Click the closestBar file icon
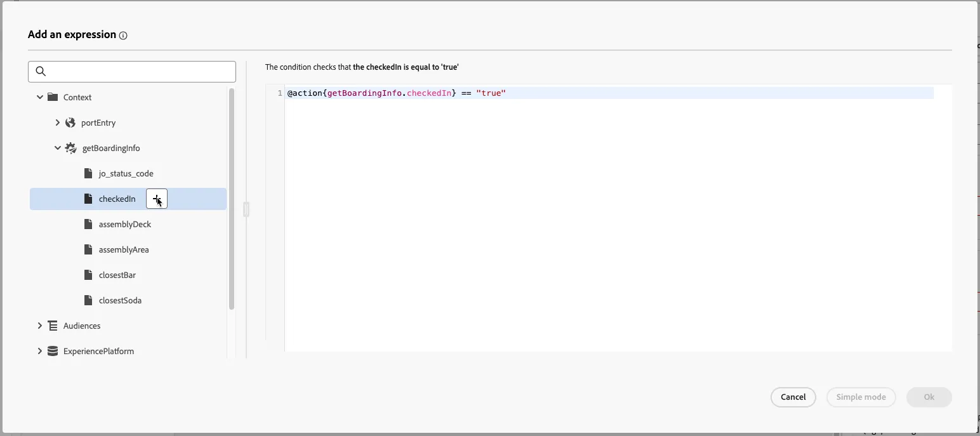The height and width of the screenshot is (436, 980). (88, 275)
